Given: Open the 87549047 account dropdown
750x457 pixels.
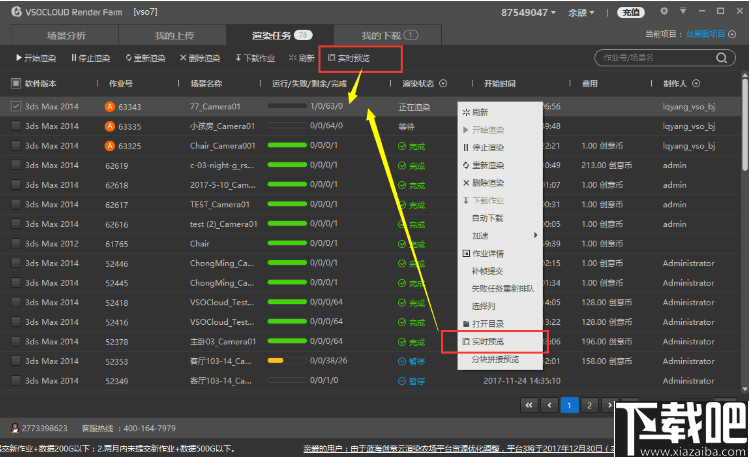Looking at the screenshot, I should (x=528, y=12).
